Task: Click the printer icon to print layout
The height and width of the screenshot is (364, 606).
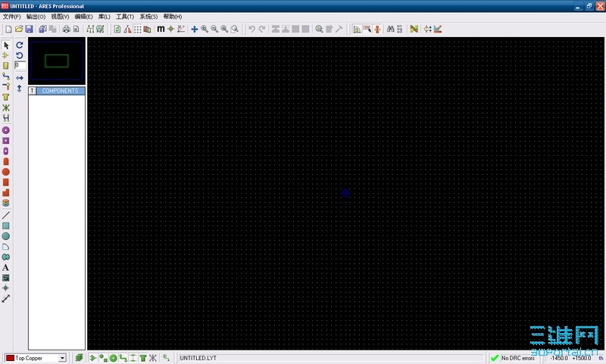Action: pyautogui.click(x=67, y=29)
